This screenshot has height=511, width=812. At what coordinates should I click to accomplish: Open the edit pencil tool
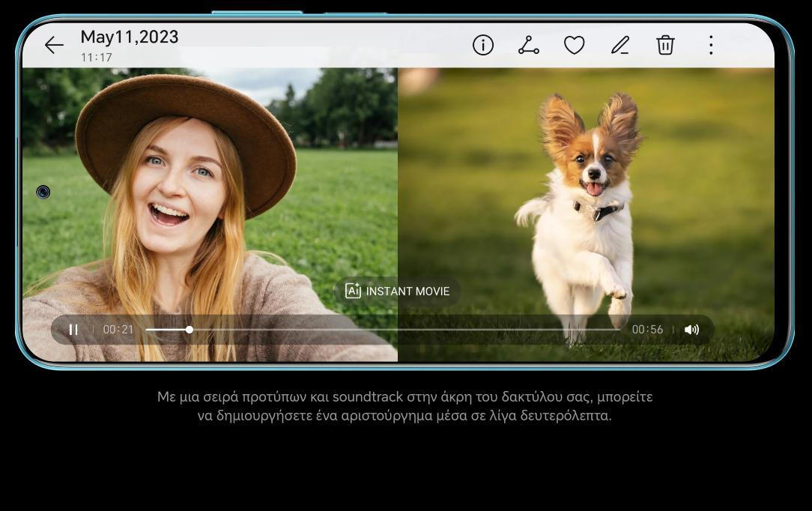pos(620,45)
